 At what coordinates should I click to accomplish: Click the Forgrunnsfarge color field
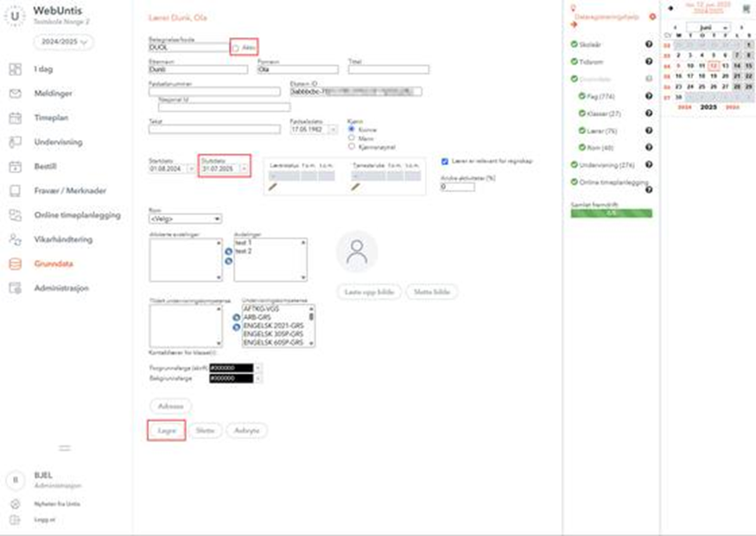point(231,367)
